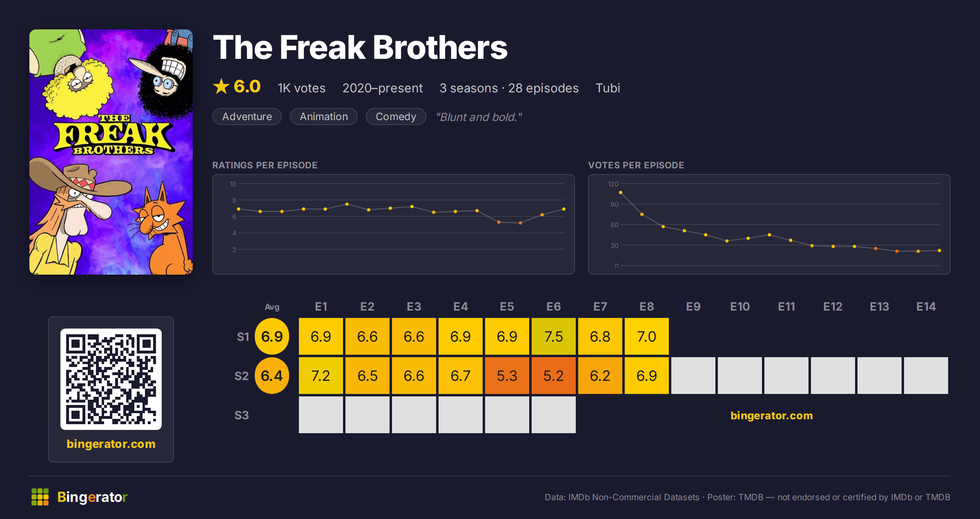Open bingerator.com link under QR code
This screenshot has height=519, width=980.
(111, 444)
